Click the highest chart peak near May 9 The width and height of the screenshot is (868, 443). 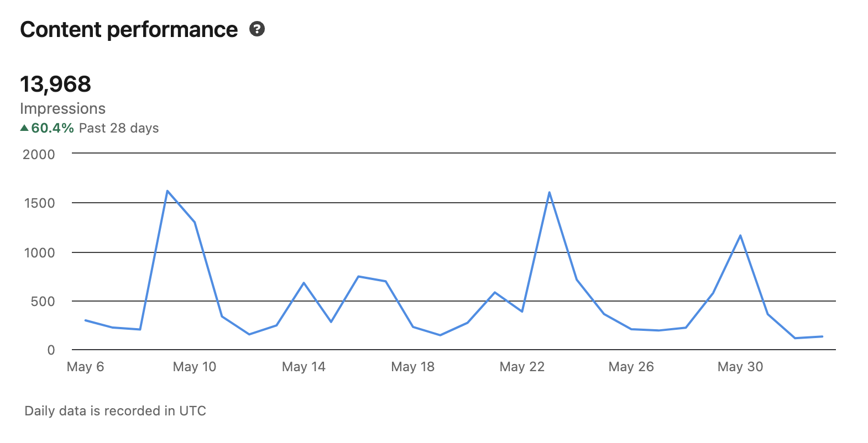[168, 191]
